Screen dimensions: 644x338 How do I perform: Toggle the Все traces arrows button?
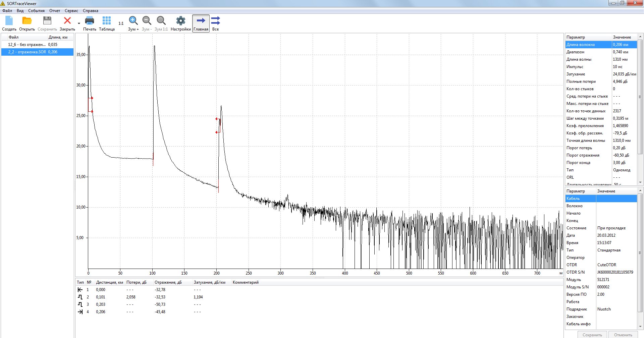tap(216, 23)
